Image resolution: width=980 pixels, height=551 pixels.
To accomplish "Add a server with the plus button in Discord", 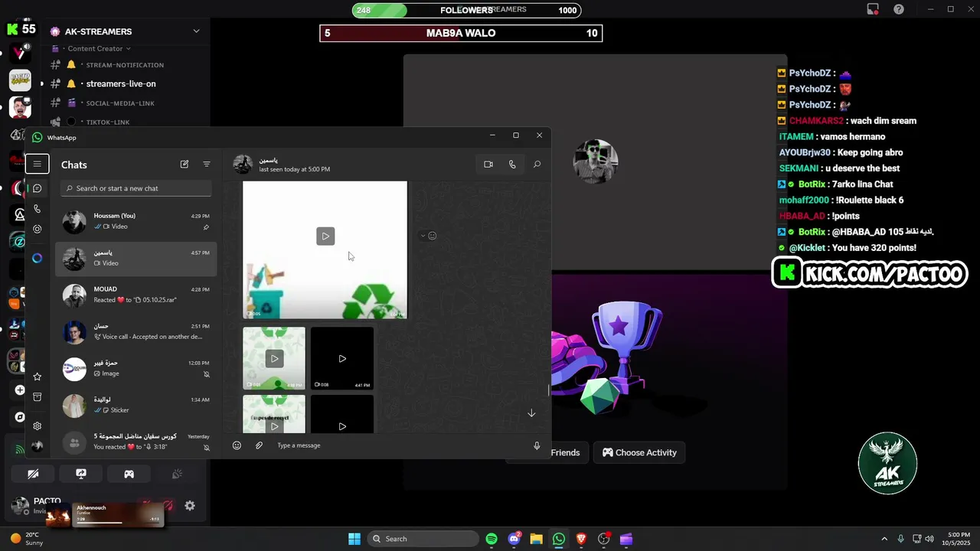I will pyautogui.click(x=20, y=390).
